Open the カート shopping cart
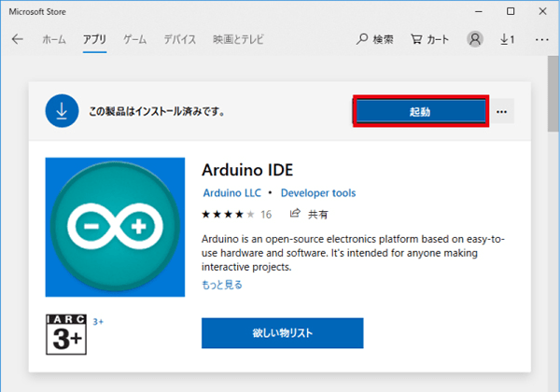Screen dimensions: 560x392 pyautogui.click(x=429, y=39)
